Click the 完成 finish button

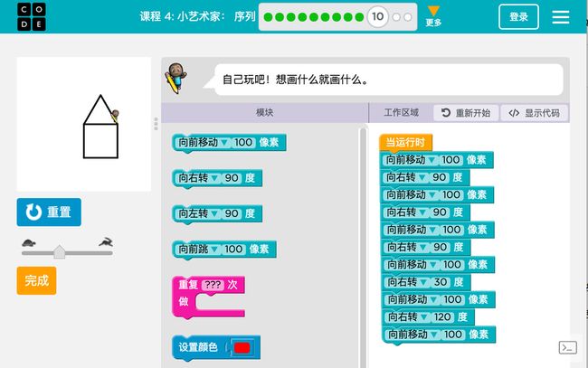pos(36,280)
